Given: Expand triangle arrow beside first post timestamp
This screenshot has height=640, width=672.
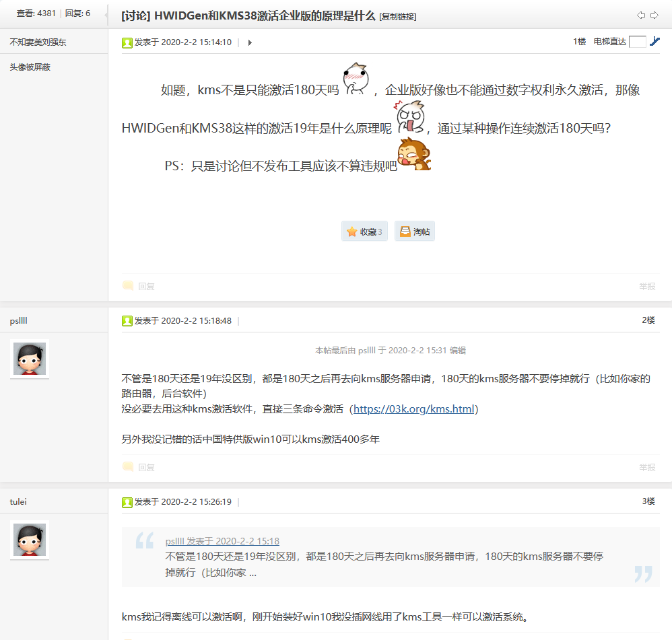Looking at the screenshot, I should coord(250,42).
